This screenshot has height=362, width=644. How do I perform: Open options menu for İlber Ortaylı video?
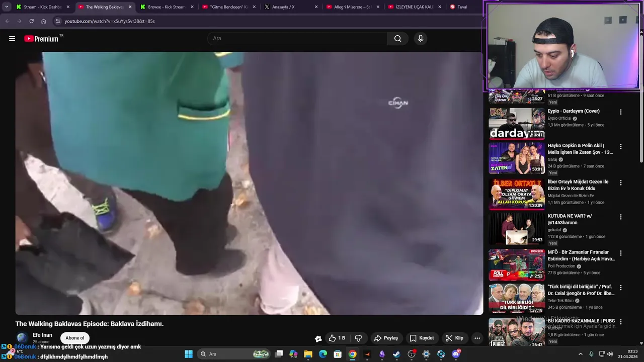tap(620, 183)
